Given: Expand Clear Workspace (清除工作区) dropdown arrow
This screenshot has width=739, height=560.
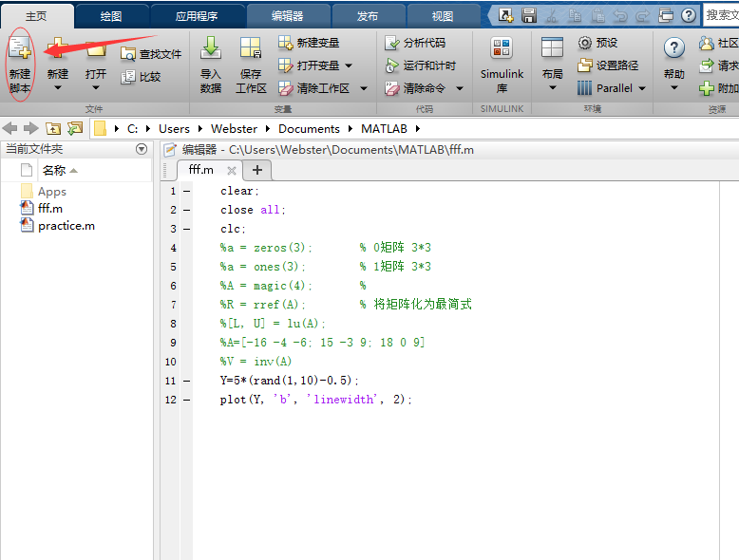Looking at the screenshot, I should 364,88.
